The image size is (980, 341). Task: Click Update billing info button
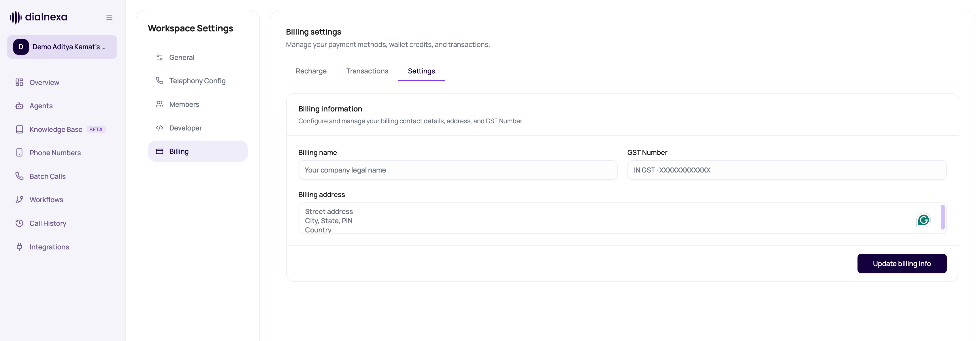902,264
